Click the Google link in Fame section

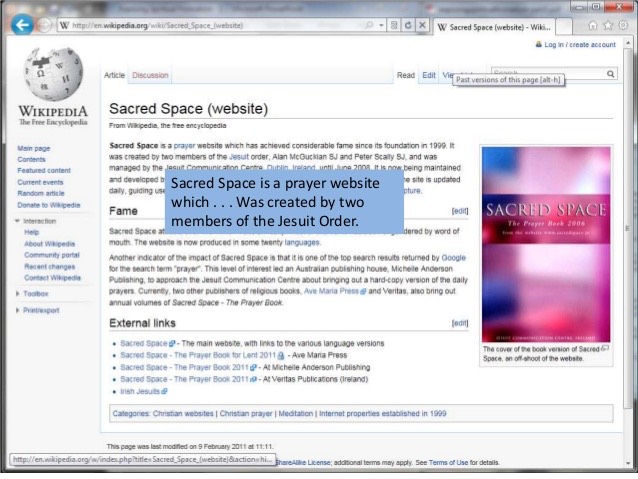(x=454, y=258)
